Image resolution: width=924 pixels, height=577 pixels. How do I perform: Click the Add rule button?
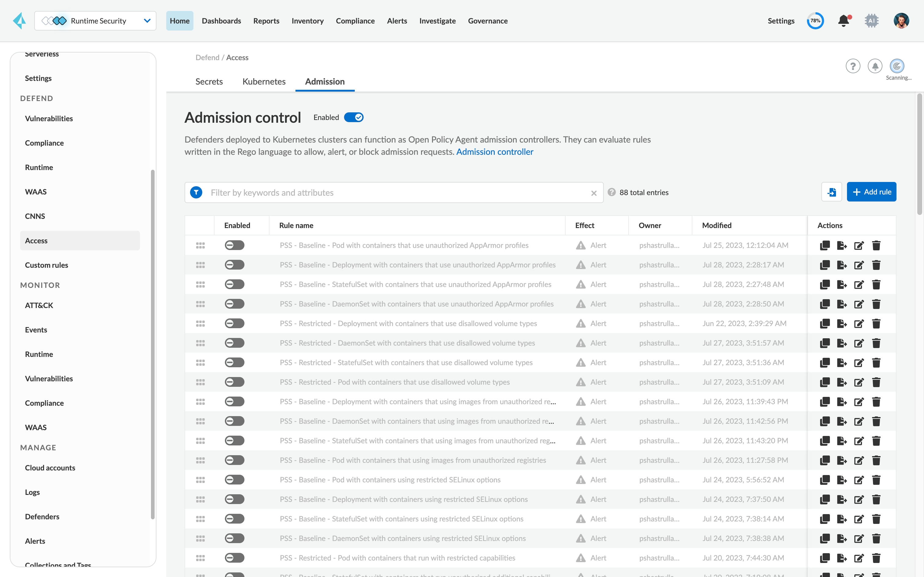pyautogui.click(x=871, y=192)
